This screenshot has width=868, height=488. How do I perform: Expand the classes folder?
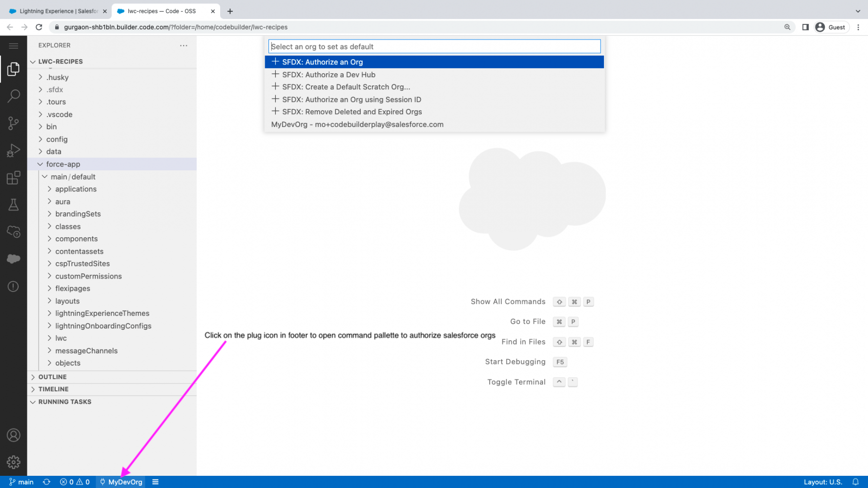click(x=112, y=226)
